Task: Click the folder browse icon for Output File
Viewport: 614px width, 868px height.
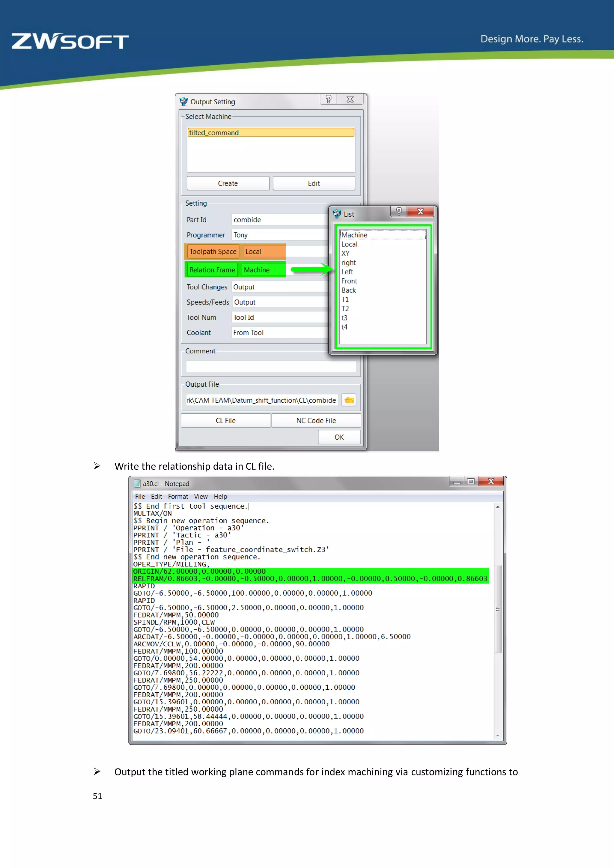Action: point(349,400)
